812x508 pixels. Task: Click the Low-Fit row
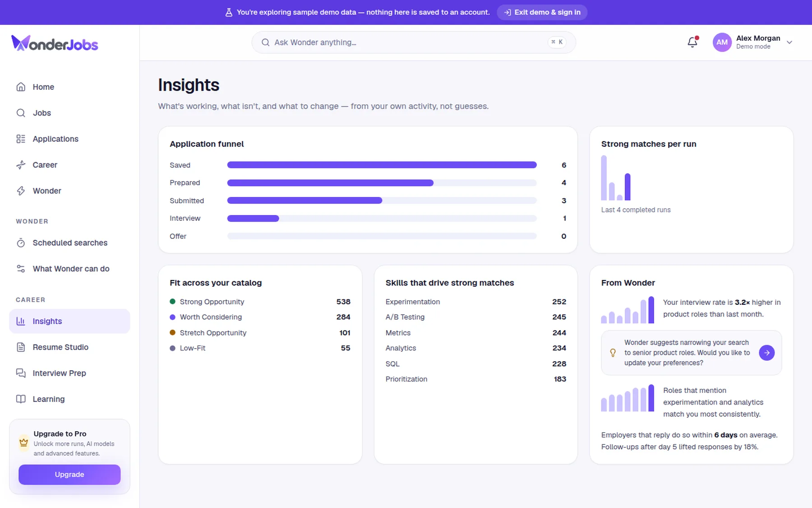coord(260,348)
